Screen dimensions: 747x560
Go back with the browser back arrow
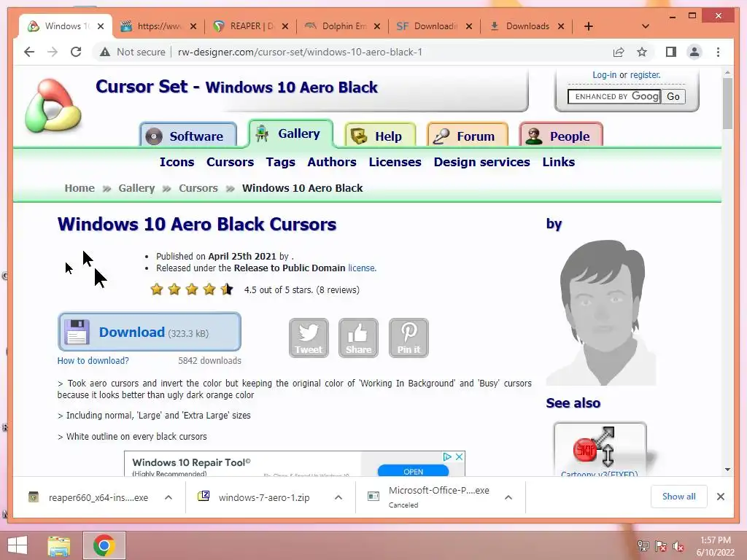[29, 52]
